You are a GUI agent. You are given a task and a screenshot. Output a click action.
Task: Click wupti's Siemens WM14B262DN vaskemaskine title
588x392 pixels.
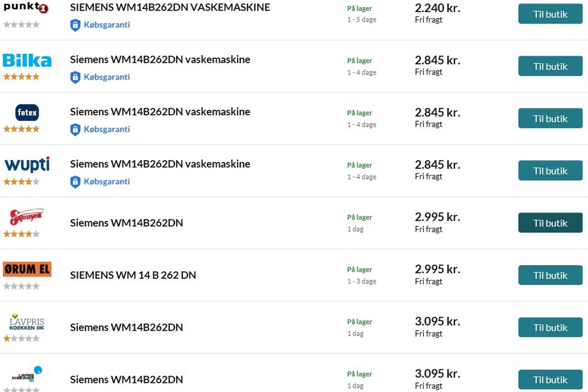click(x=160, y=164)
